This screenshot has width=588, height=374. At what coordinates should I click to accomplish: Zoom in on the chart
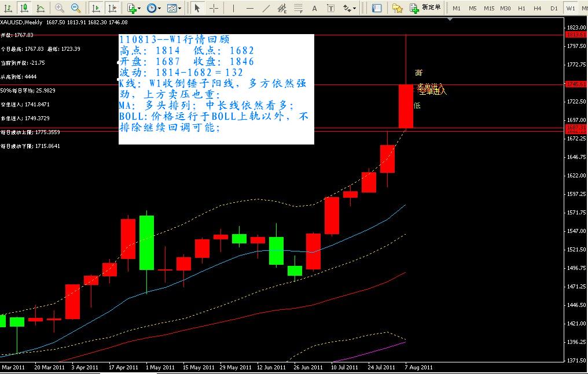click(x=60, y=8)
